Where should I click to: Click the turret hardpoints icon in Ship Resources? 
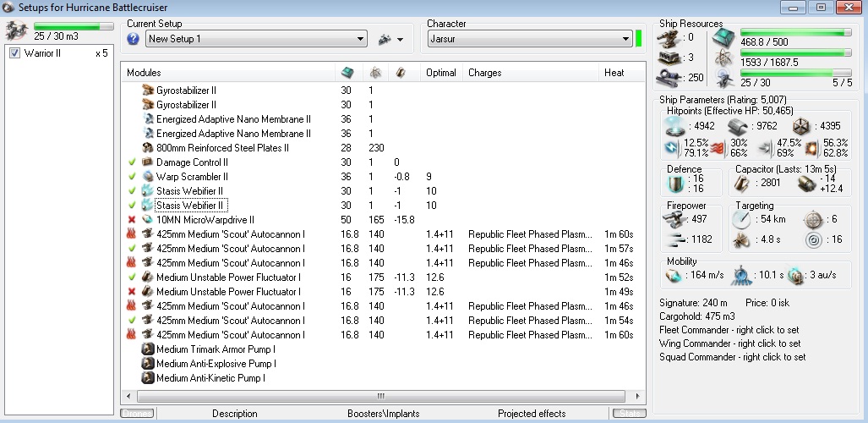(669, 37)
